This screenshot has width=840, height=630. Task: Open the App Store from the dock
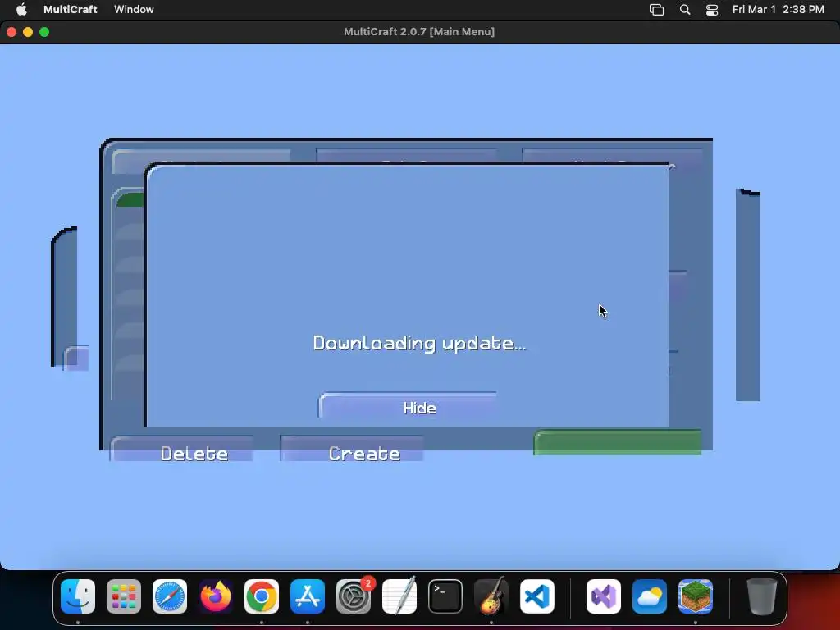tap(308, 596)
